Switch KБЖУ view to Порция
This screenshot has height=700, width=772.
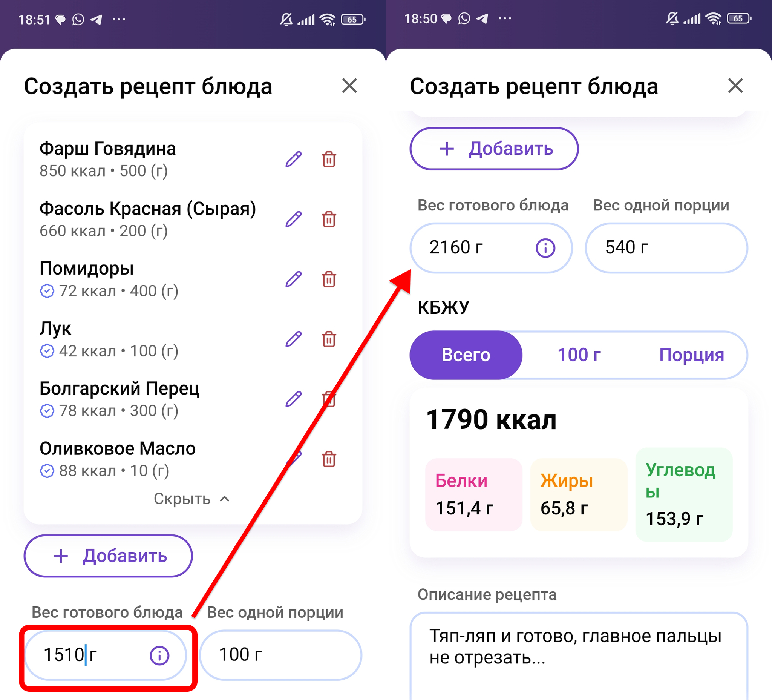pos(691,355)
